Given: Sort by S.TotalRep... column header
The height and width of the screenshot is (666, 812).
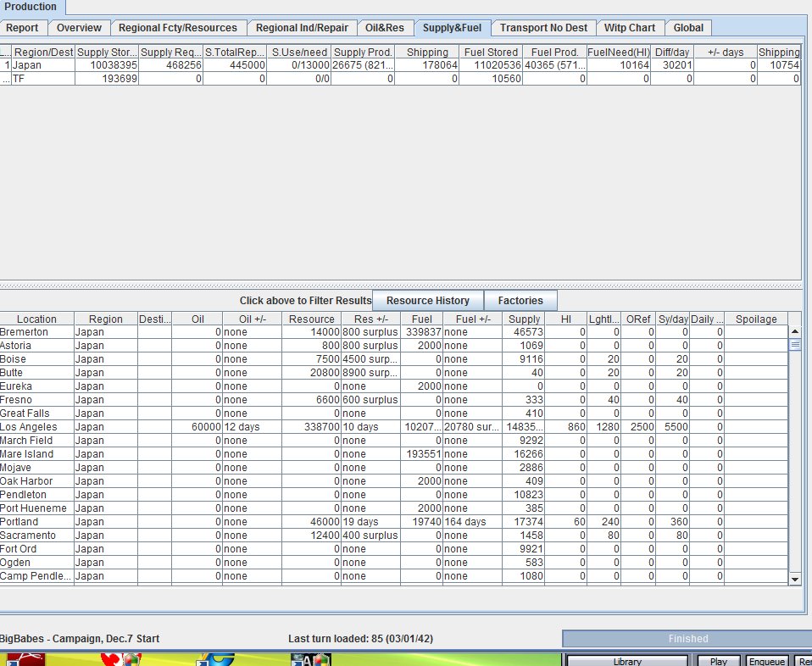Looking at the screenshot, I should tap(235, 53).
